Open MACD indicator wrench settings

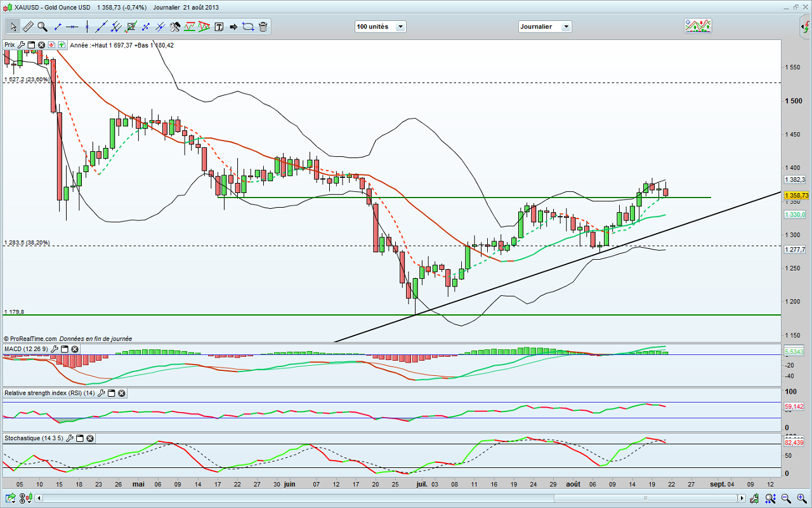click(55, 349)
